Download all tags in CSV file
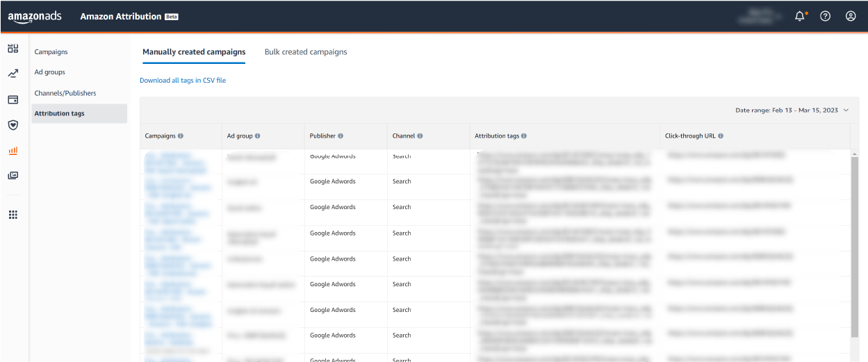The image size is (868, 362). tap(183, 81)
